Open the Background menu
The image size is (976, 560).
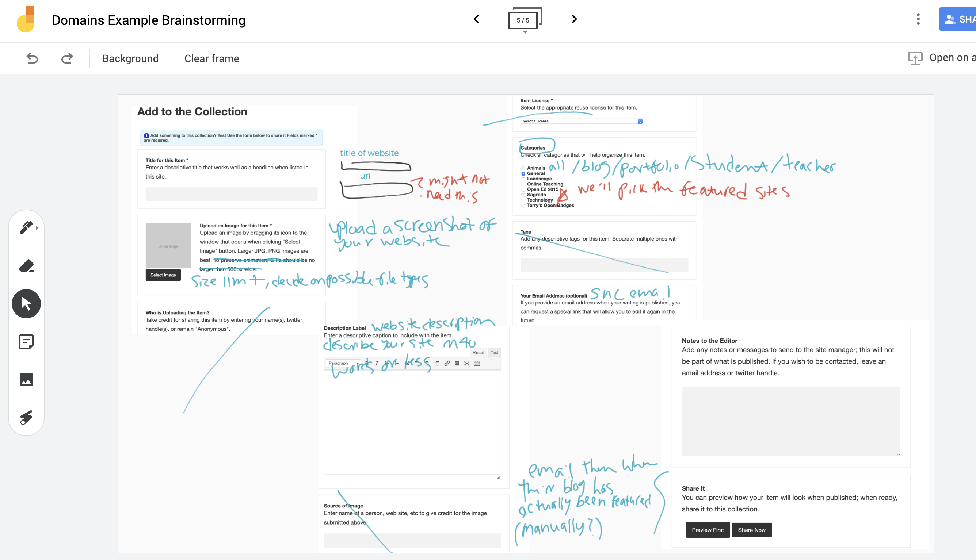coord(130,58)
